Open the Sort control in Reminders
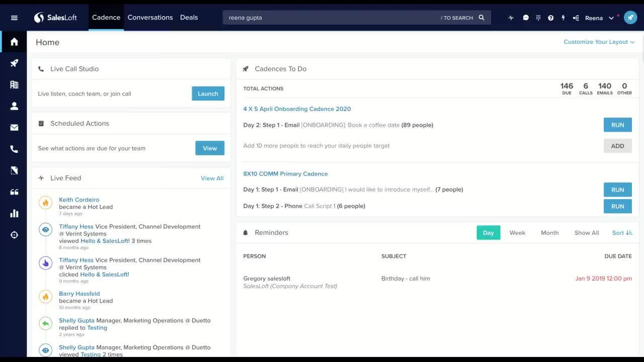The height and width of the screenshot is (362, 644). coord(622,233)
